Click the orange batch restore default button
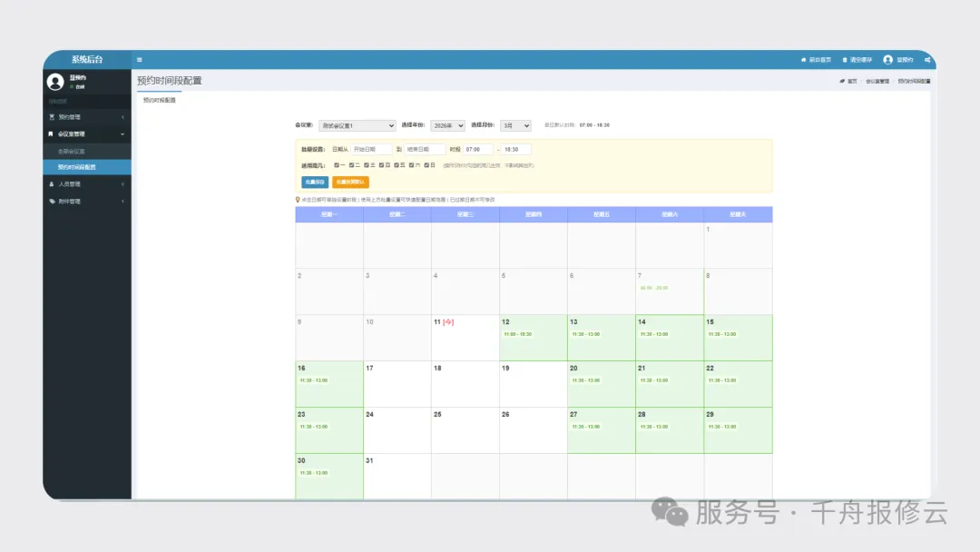Viewport: 980px width, 552px height. [350, 182]
